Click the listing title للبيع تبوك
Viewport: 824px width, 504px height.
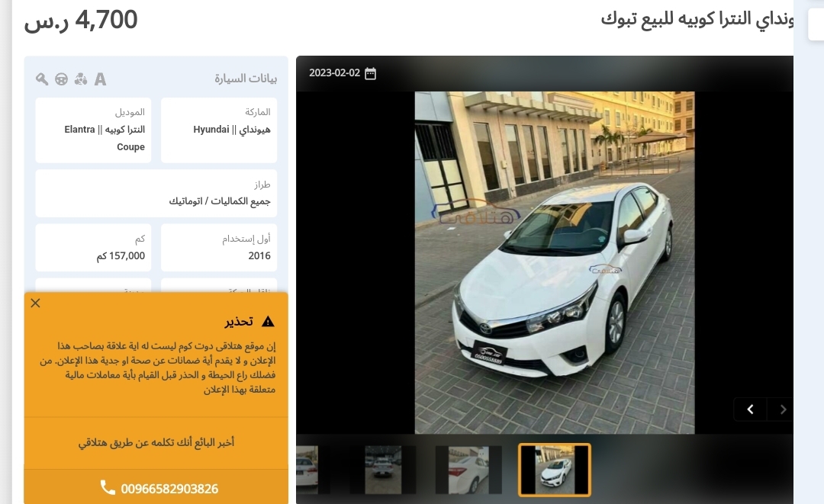pos(697,19)
